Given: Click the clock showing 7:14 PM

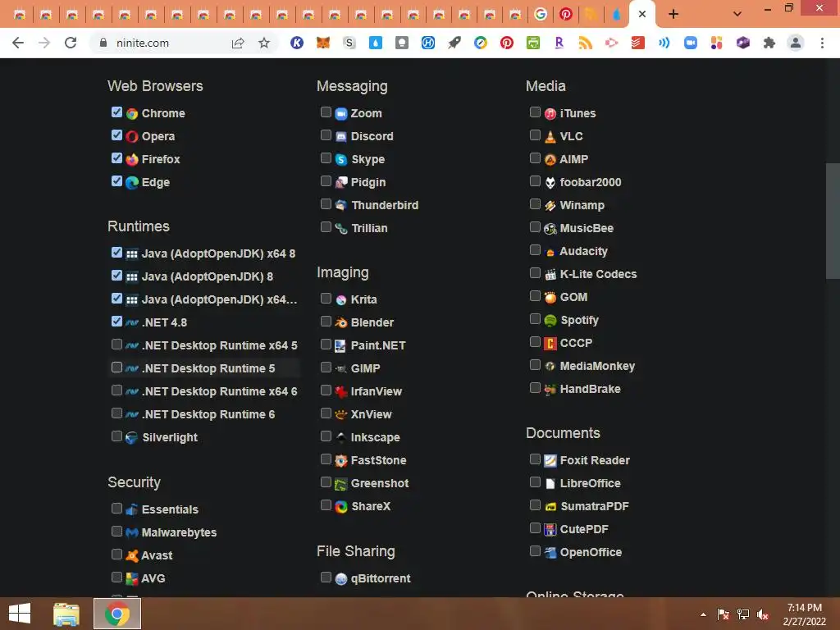Looking at the screenshot, I should [x=804, y=608].
